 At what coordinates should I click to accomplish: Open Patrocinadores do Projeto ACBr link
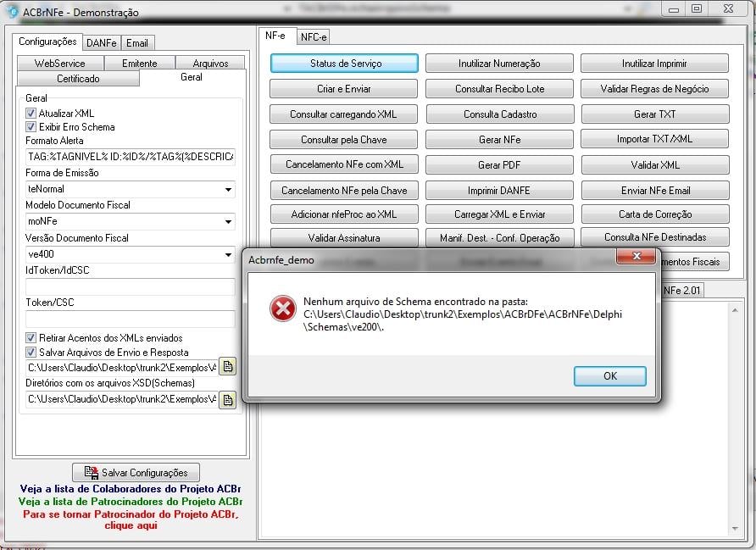pos(131,502)
